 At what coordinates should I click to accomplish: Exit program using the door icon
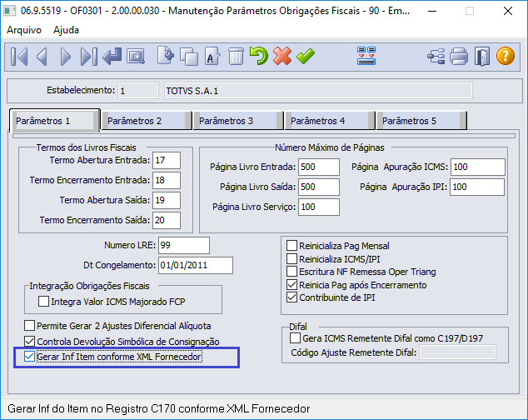coord(482,57)
